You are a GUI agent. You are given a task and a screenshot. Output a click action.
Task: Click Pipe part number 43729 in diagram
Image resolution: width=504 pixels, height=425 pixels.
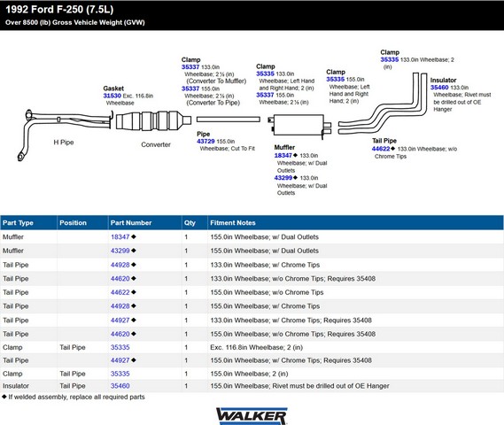(x=205, y=142)
